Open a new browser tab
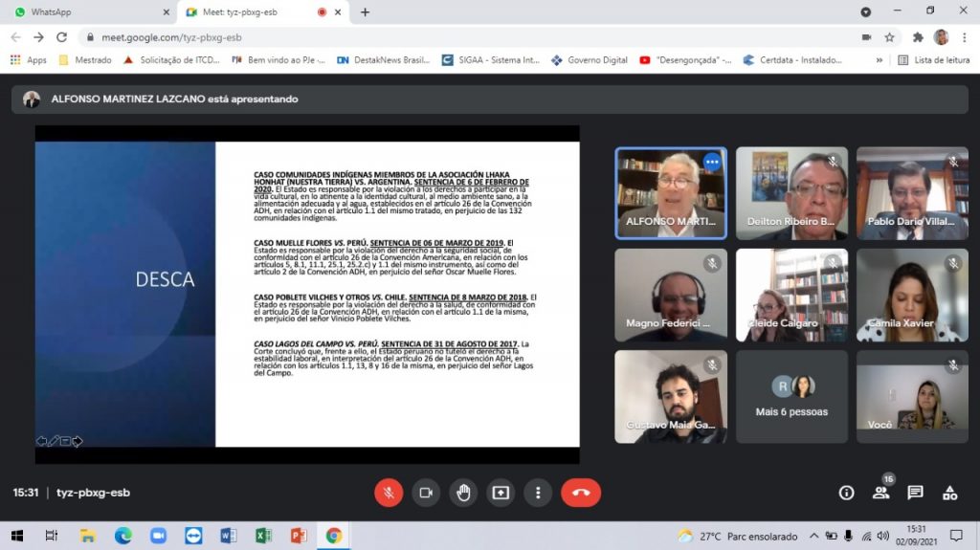The width and height of the screenshot is (980, 550). point(365,12)
